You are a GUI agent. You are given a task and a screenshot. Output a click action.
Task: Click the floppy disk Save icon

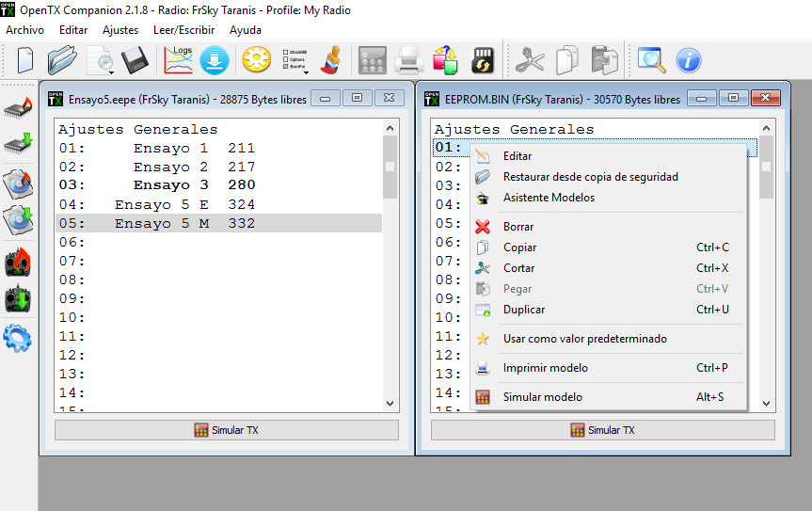tap(135, 60)
